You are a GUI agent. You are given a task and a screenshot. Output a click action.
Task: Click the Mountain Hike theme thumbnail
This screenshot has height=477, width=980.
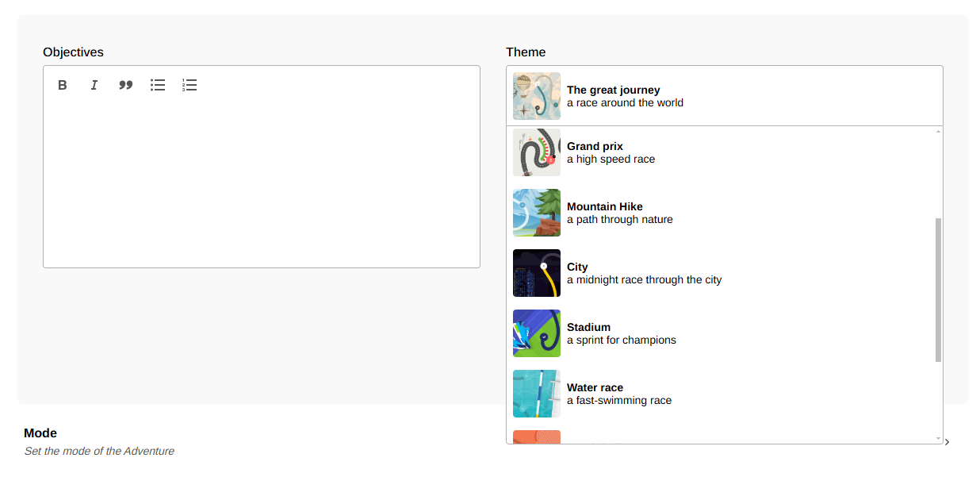537,213
